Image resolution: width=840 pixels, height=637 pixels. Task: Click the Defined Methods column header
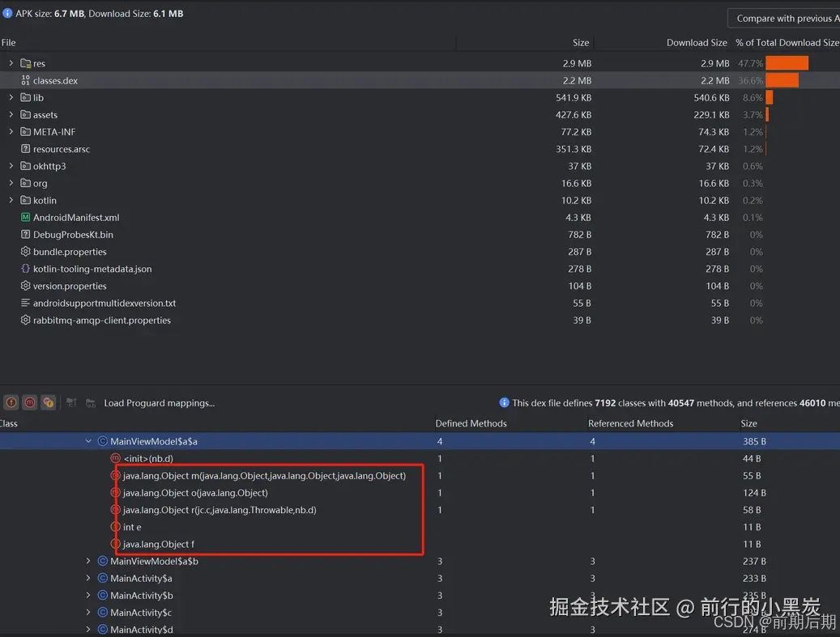[471, 423]
